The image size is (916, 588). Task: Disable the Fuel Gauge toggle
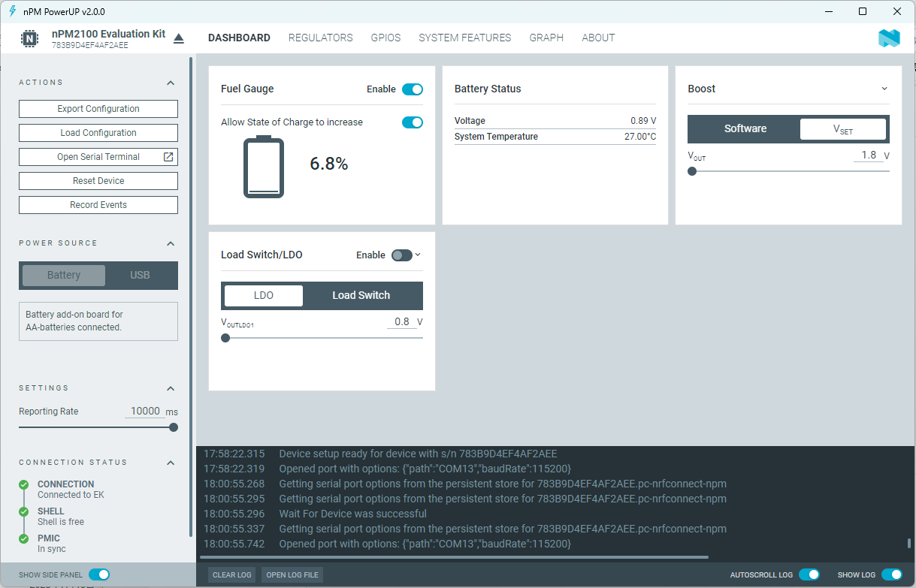click(413, 89)
